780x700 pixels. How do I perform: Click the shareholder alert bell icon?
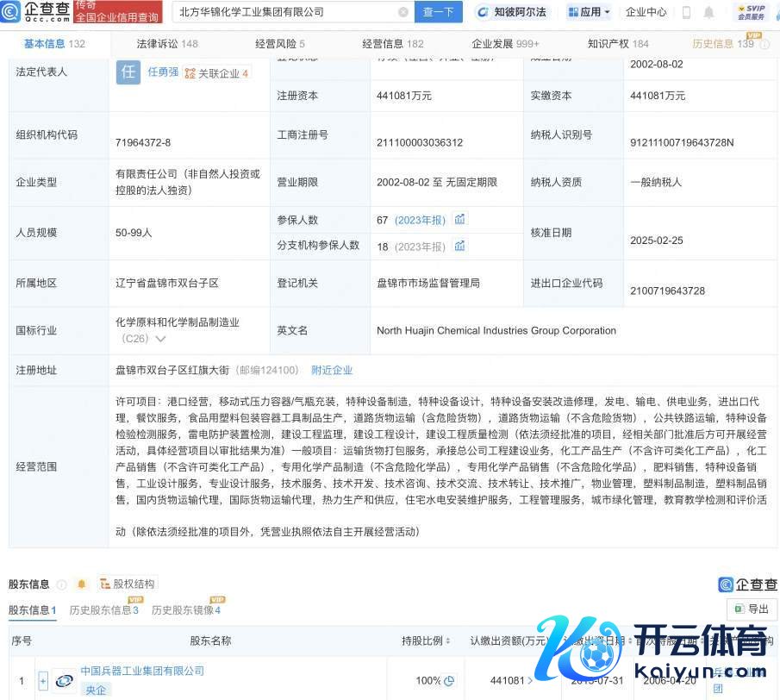pyautogui.click(x=82, y=584)
